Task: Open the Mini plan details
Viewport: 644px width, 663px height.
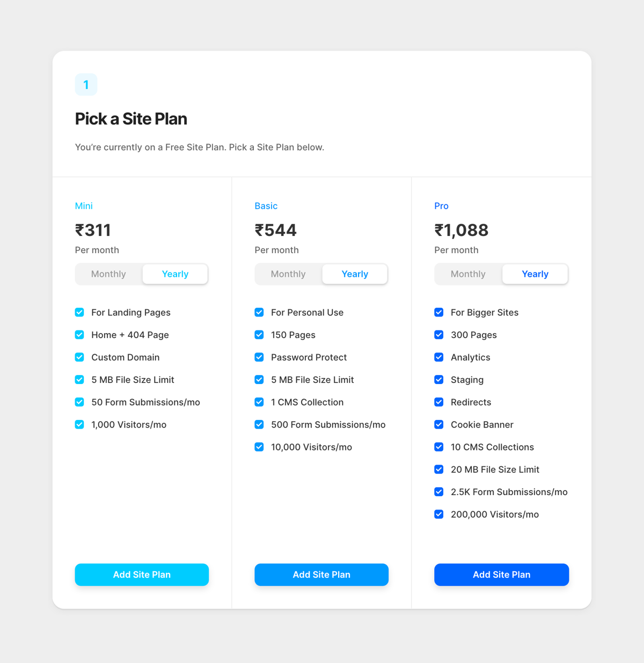Action: click(84, 205)
